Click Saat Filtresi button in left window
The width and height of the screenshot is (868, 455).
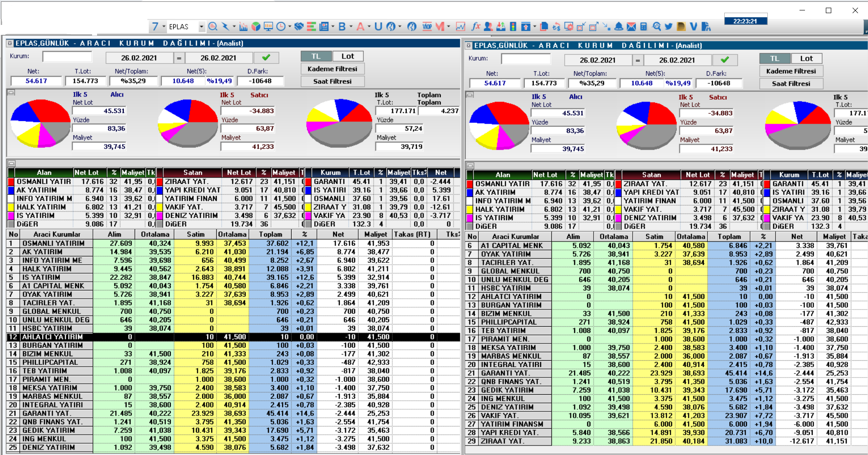332,81
